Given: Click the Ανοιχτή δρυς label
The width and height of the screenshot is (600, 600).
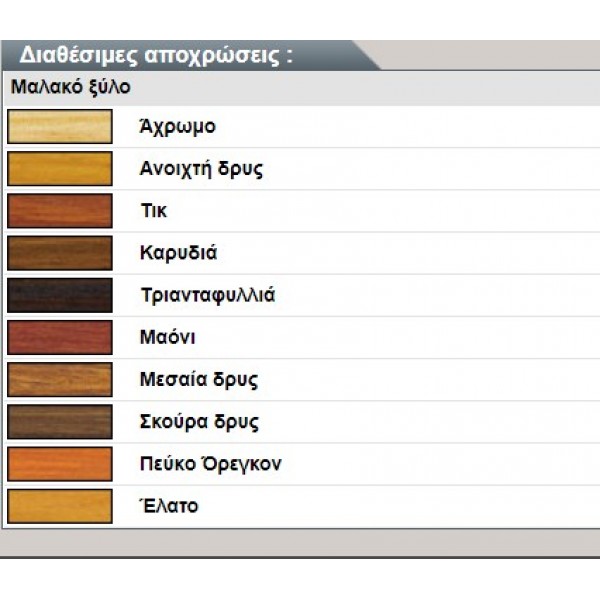Looking at the screenshot, I should (201, 169).
